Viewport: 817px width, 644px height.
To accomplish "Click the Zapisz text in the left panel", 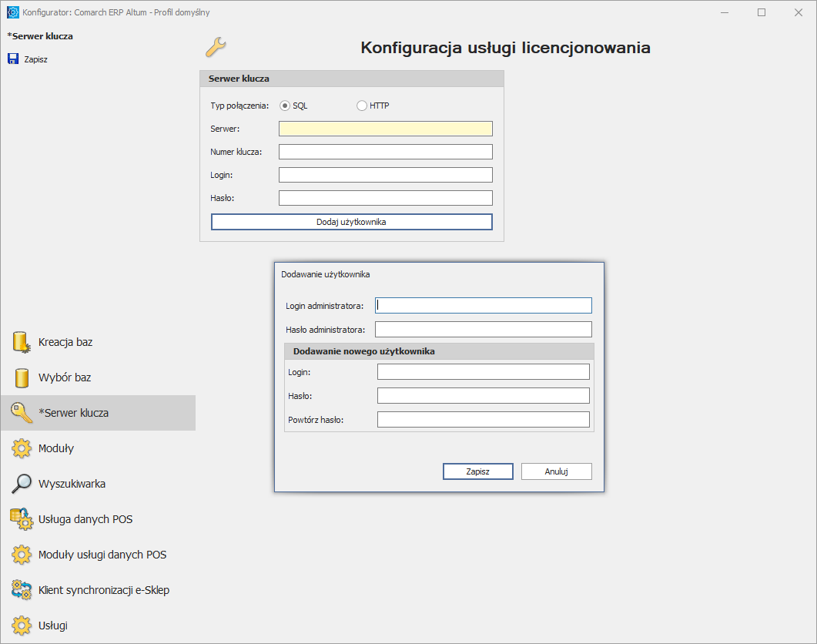I will coord(36,59).
